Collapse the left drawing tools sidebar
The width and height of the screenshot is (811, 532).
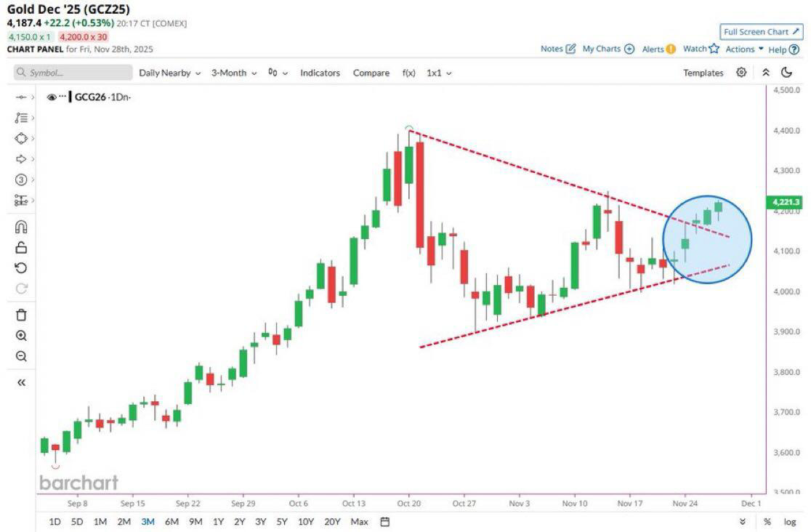pos(21,382)
